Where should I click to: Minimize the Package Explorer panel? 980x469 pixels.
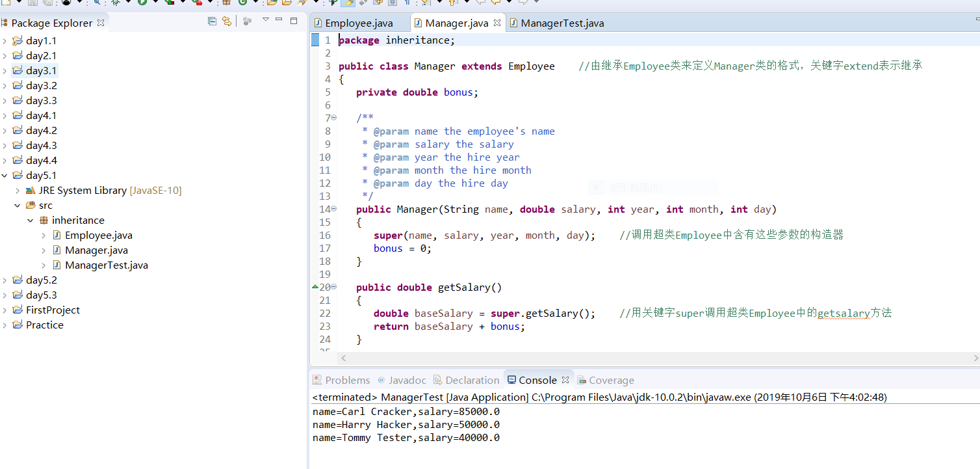click(279, 20)
